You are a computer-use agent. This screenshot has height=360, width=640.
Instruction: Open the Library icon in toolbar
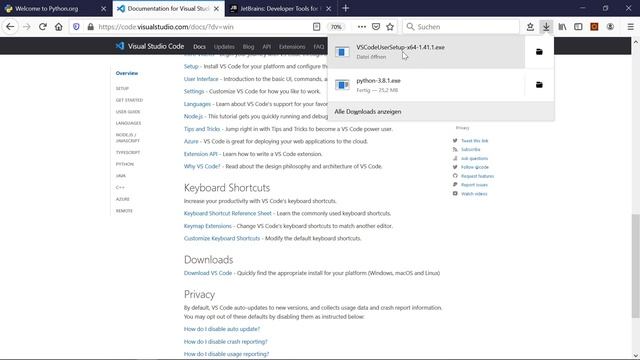(x=562, y=27)
